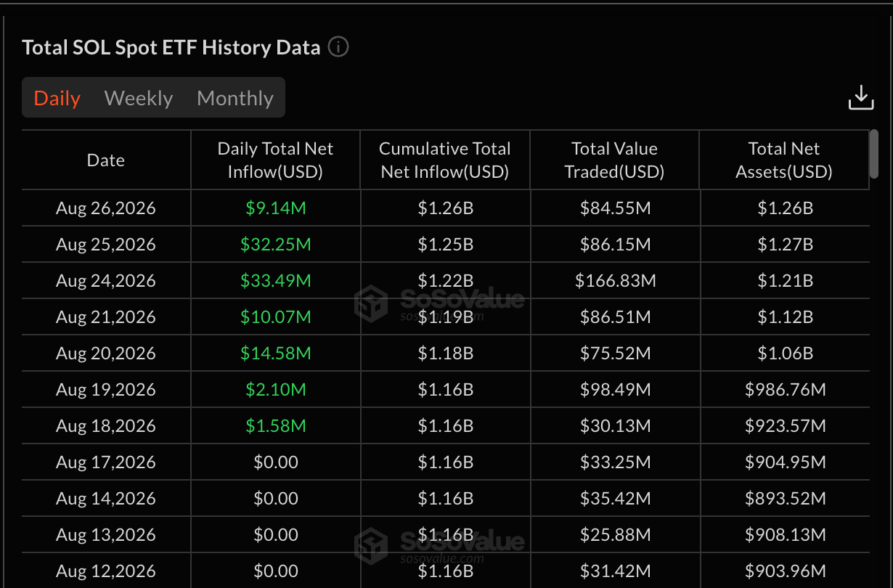The height and width of the screenshot is (588, 893).
Task: Click the $0.00 inflow for Aug 17,2026
Action: click(x=276, y=462)
